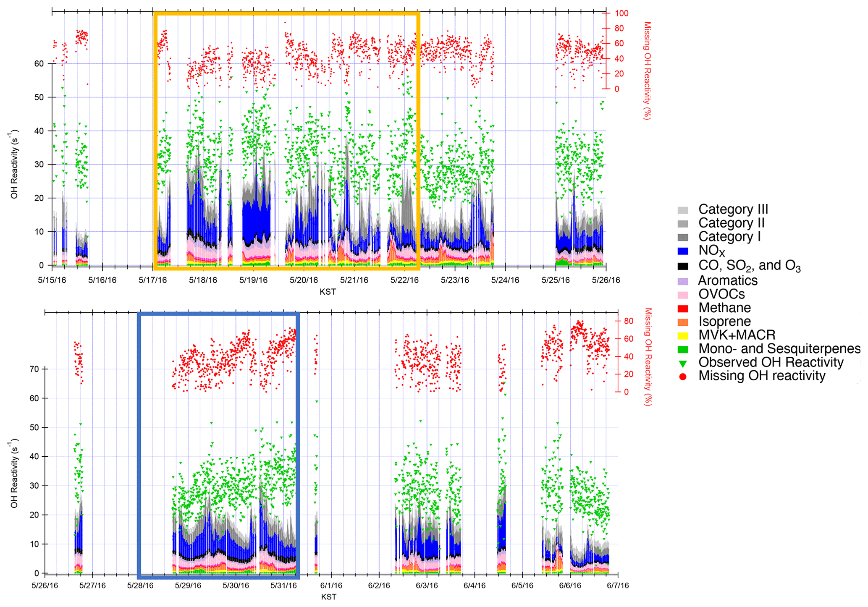Click bottom chart's OH Reactivity (s-1) axis title
The image size is (868, 607).
click(14, 473)
